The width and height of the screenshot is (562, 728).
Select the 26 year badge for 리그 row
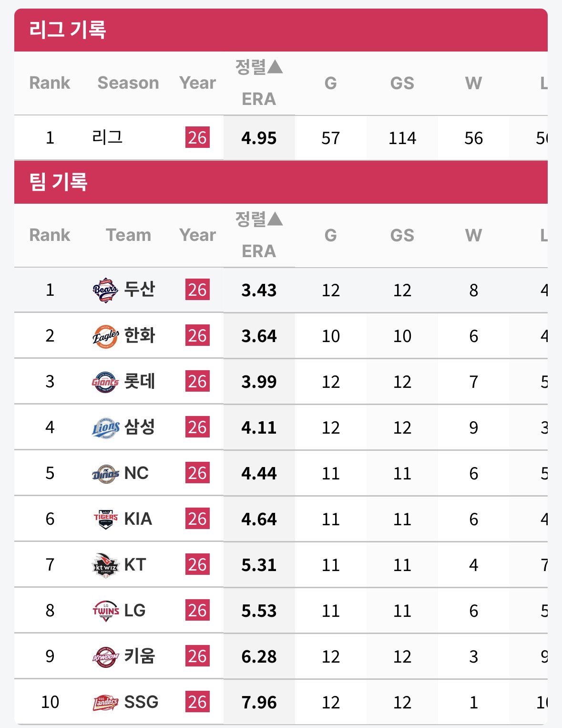point(197,137)
